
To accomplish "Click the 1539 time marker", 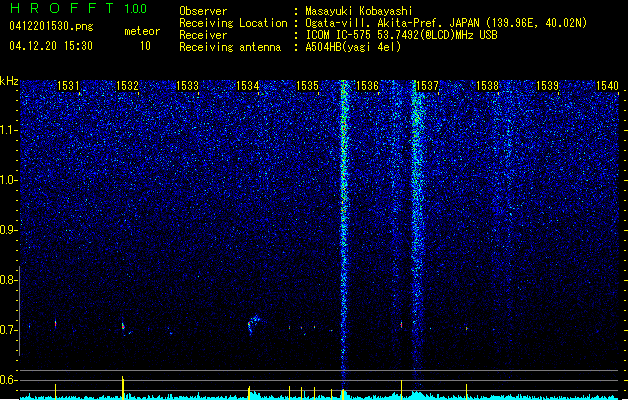I will 548,86.
